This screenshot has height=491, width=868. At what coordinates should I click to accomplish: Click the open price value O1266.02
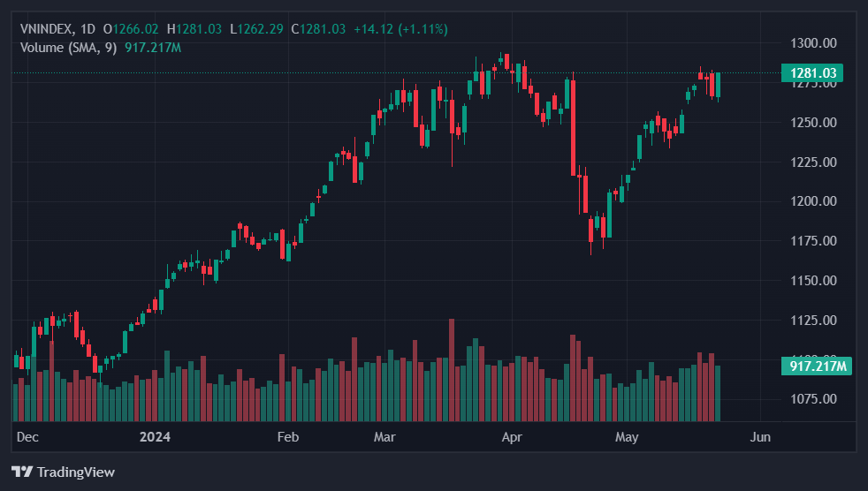point(131,29)
